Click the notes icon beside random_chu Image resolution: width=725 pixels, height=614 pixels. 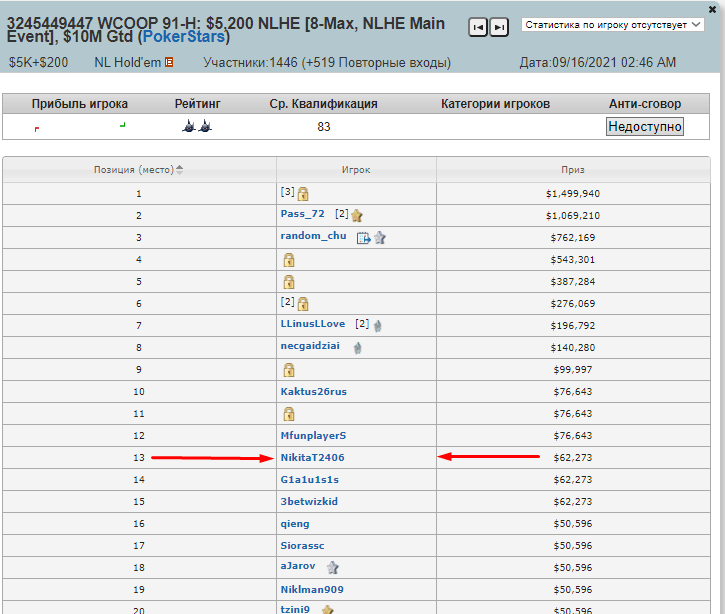click(x=363, y=238)
